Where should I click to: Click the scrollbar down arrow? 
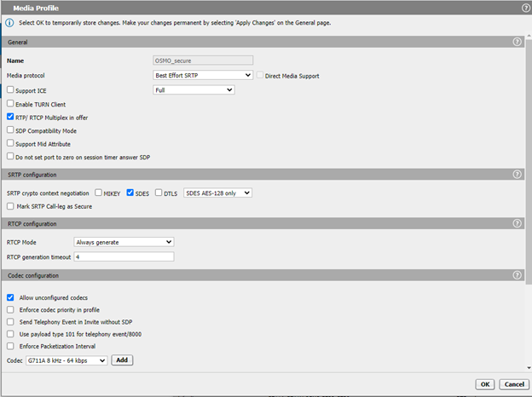529,368
